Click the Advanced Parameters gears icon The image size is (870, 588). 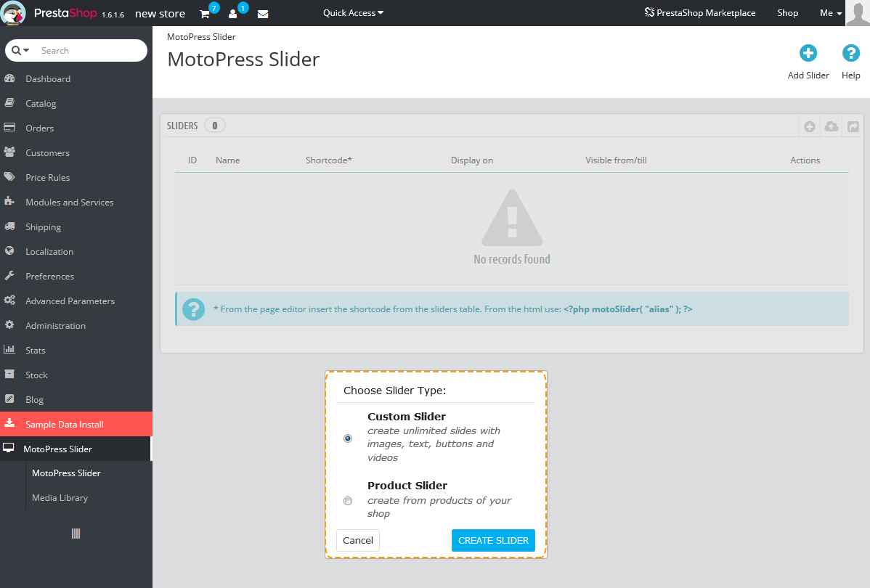pos(9,300)
